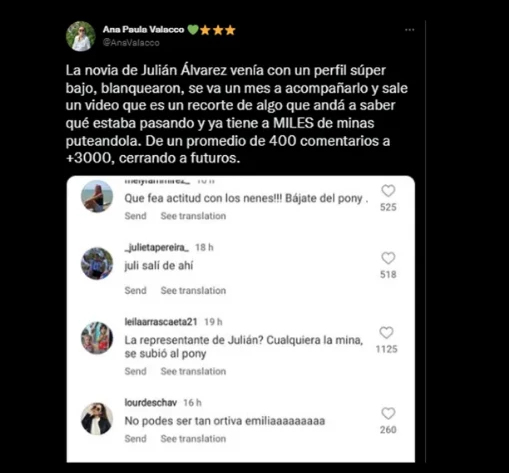Click lourdeschav's profile picture
This screenshot has height=473, width=509.
coord(97,419)
